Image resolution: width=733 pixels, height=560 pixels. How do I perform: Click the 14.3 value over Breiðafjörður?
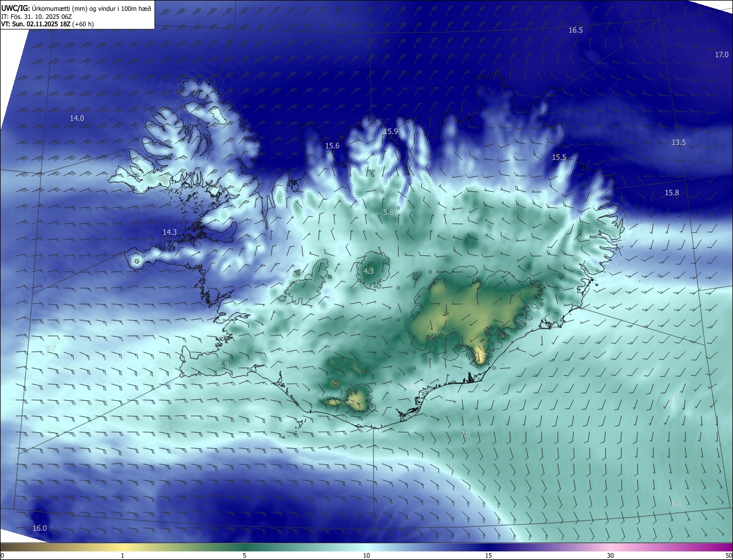(170, 232)
